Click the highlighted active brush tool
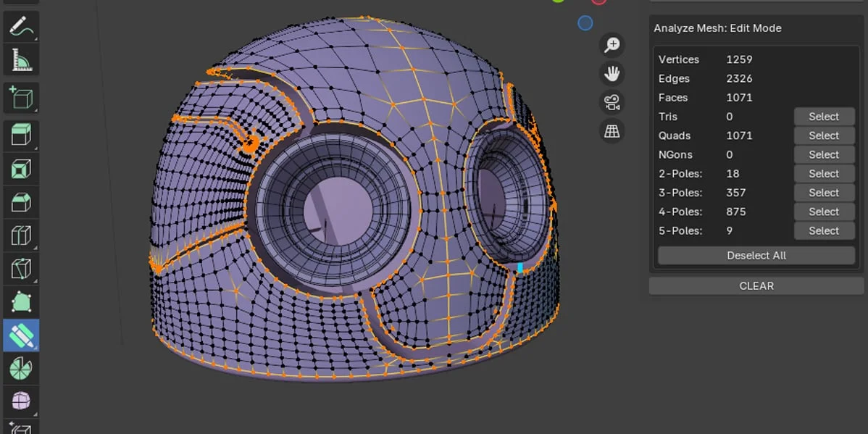Image resolution: width=868 pixels, height=434 pixels. pos(21,335)
